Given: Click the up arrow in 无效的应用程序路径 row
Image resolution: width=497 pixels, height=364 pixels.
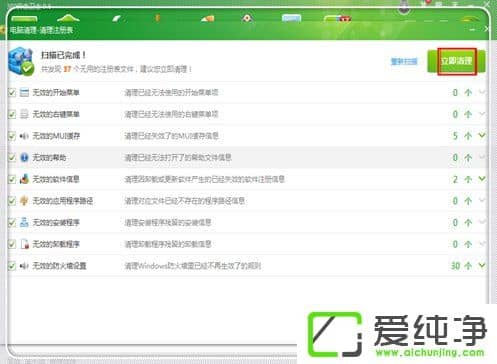Looking at the screenshot, I should [468, 201].
